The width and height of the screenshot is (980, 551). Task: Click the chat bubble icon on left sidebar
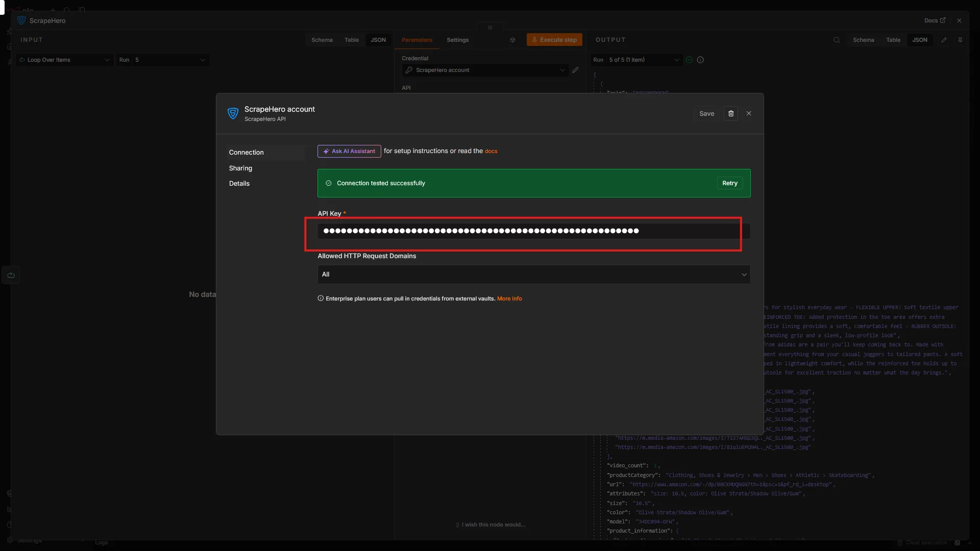[x=11, y=275]
